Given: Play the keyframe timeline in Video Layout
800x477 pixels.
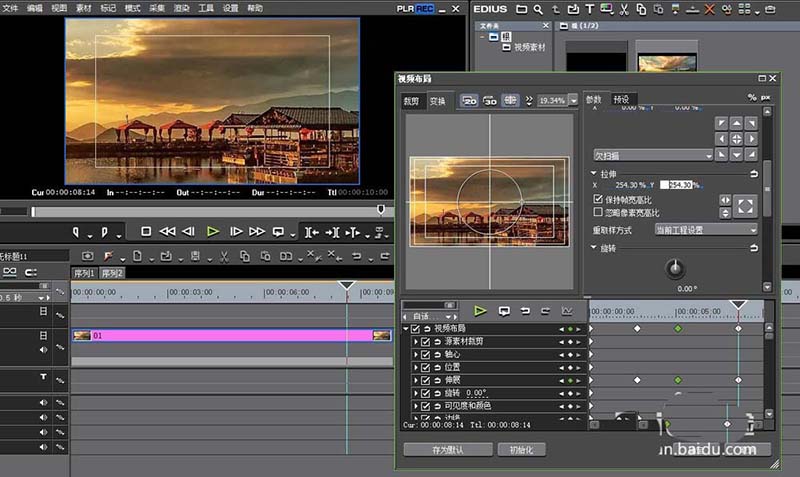Looking at the screenshot, I should (x=480, y=311).
